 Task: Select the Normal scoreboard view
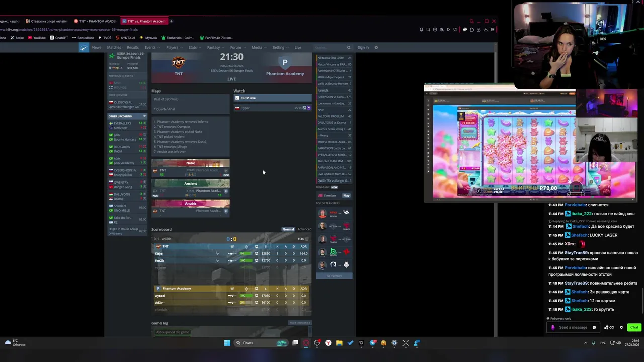point(288,229)
